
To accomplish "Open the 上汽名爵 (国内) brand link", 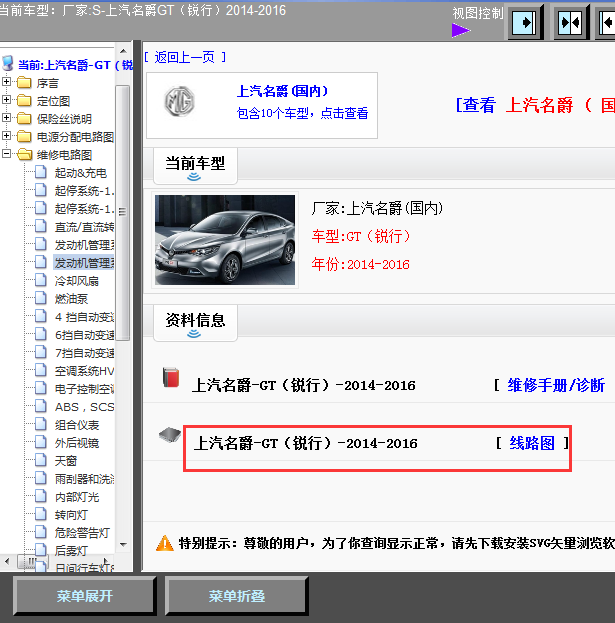I will 282,91.
